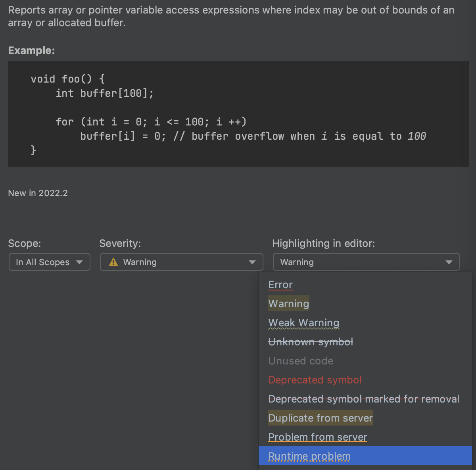Click the 'Scope:' label
Screen dimensions: 476x470
(x=25, y=243)
